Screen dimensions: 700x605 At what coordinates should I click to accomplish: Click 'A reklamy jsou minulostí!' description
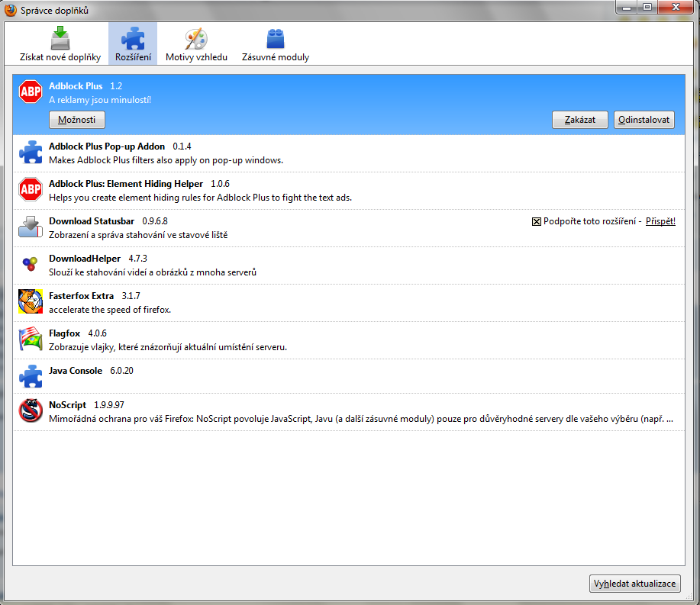pyautogui.click(x=100, y=100)
